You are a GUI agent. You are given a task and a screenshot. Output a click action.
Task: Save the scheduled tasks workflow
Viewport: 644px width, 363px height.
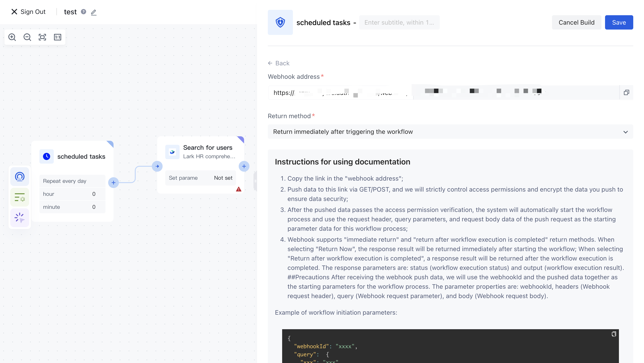pos(619,22)
